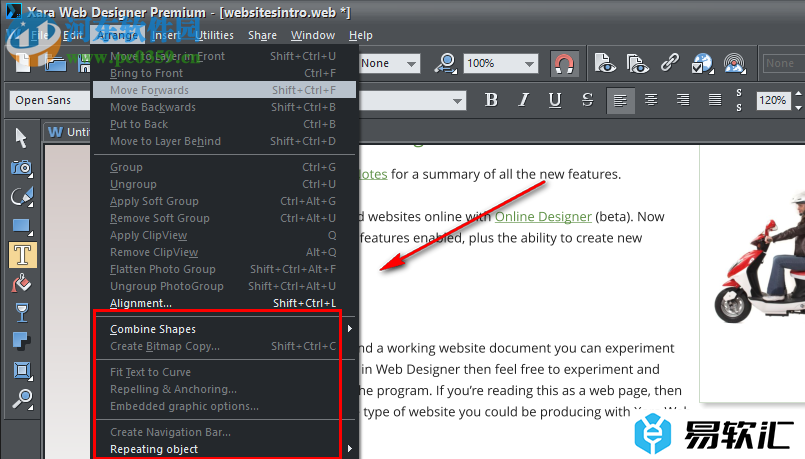805x459 pixels.
Task: Choose Apply Soft Group entry
Action: 224,201
